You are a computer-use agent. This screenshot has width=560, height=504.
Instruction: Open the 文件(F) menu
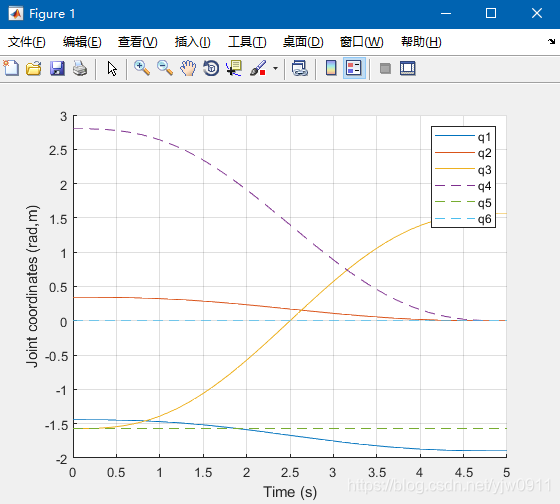pos(27,42)
